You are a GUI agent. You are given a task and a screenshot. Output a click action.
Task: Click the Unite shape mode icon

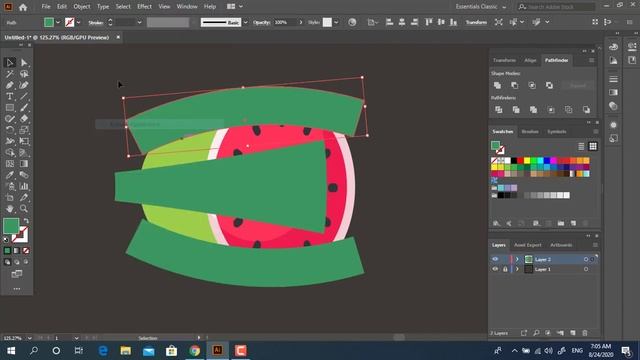coord(497,85)
